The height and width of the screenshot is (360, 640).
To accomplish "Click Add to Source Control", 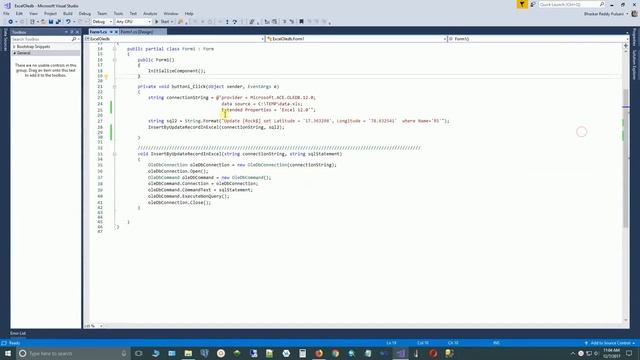I will point(610,343).
